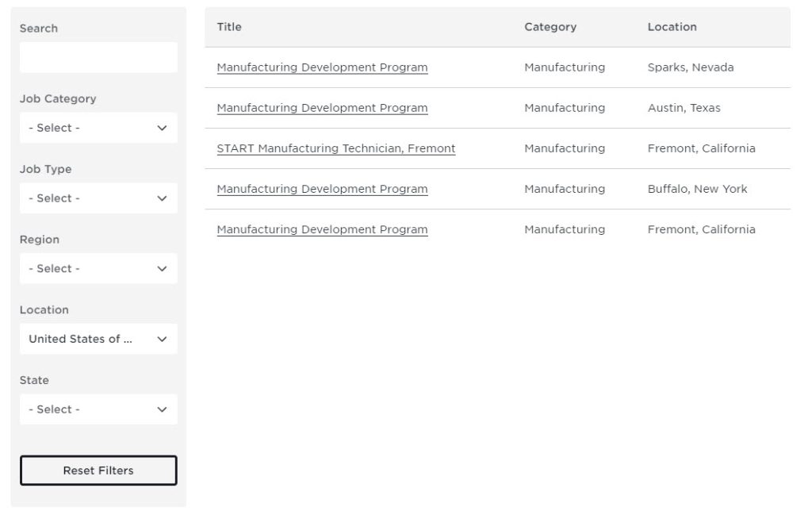The height and width of the screenshot is (511, 812).
Task: Expand the Job Category dropdown
Action: [98, 128]
